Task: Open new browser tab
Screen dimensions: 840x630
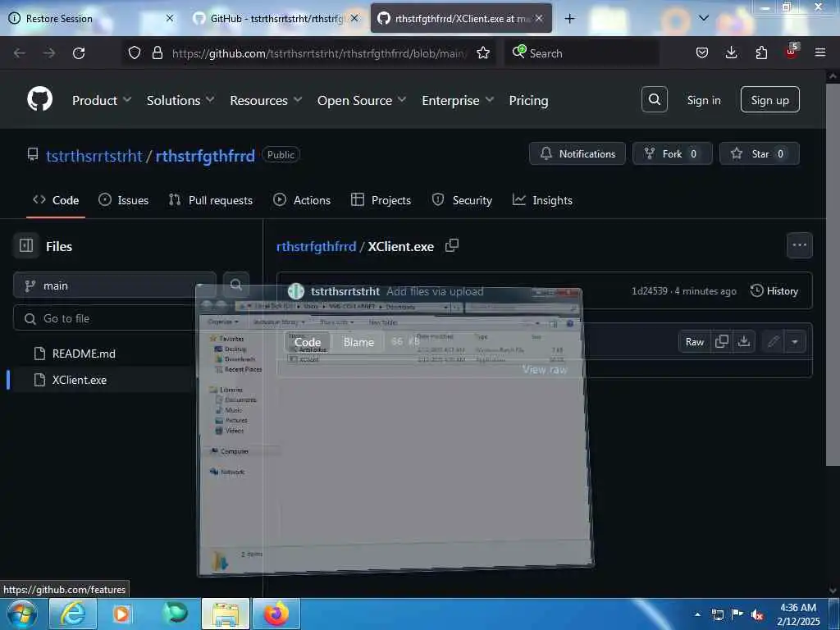Action: point(569,18)
